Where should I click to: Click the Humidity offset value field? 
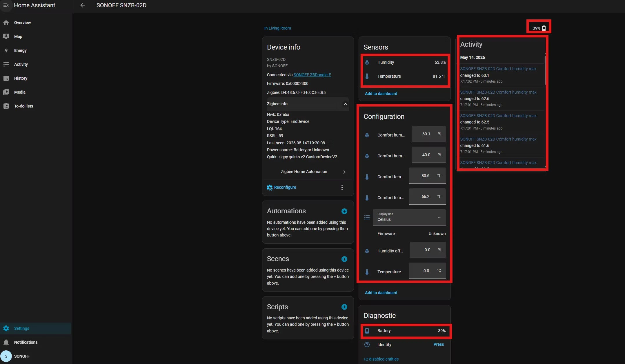pyautogui.click(x=428, y=250)
